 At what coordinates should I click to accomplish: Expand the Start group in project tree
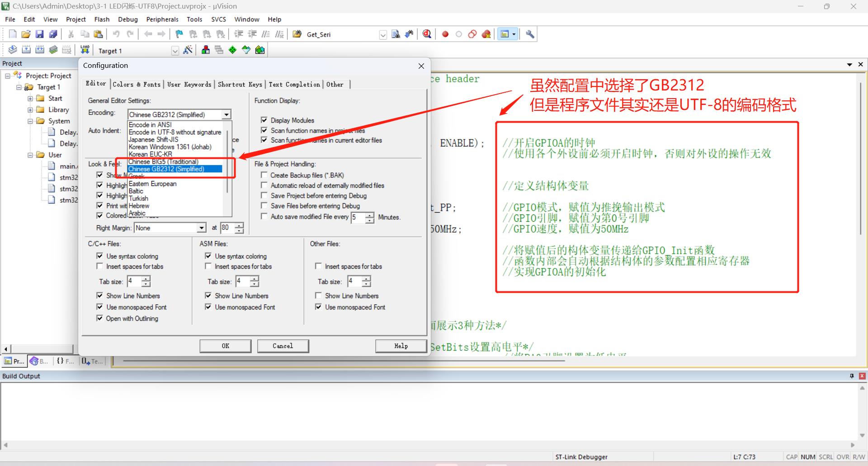click(30, 98)
